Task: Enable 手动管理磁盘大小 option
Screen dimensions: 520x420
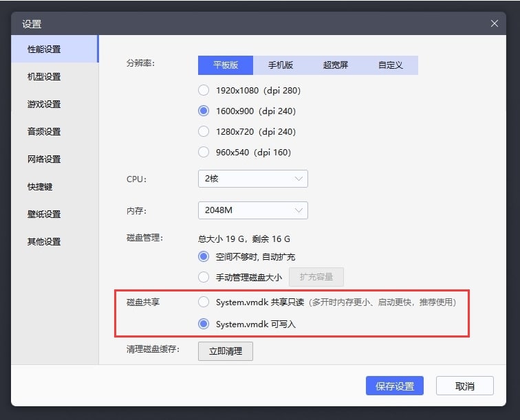Action: [x=204, y=277]
